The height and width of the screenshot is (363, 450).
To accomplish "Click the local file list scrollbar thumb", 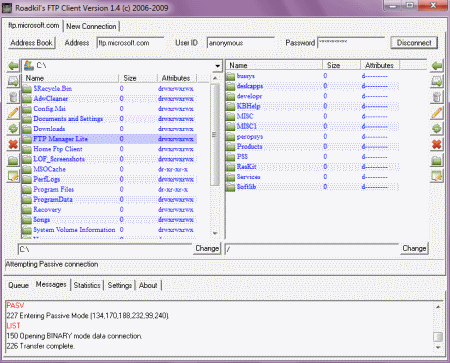I will click(215, 134).
